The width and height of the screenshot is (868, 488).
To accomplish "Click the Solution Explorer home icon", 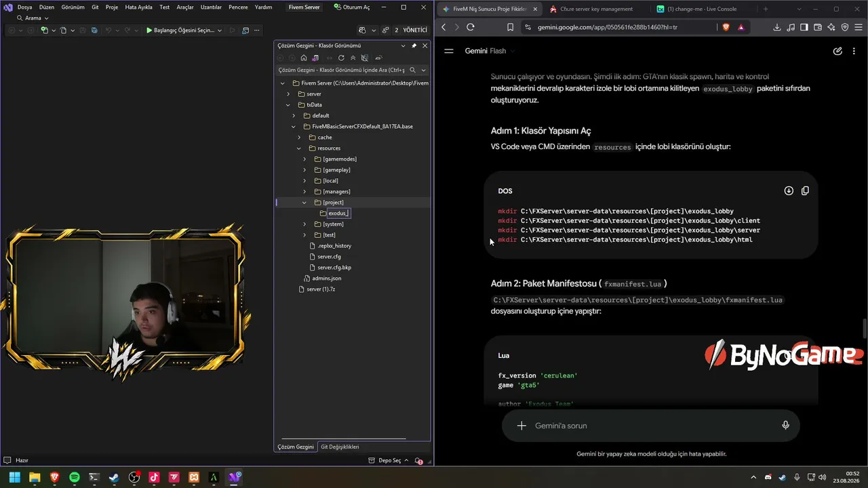I will 304,58.
